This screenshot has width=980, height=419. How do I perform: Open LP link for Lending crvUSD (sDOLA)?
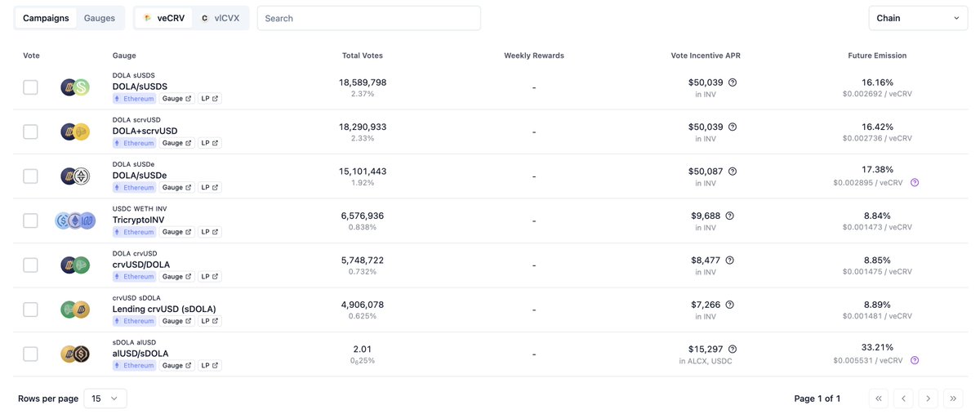tap(210, 321)
